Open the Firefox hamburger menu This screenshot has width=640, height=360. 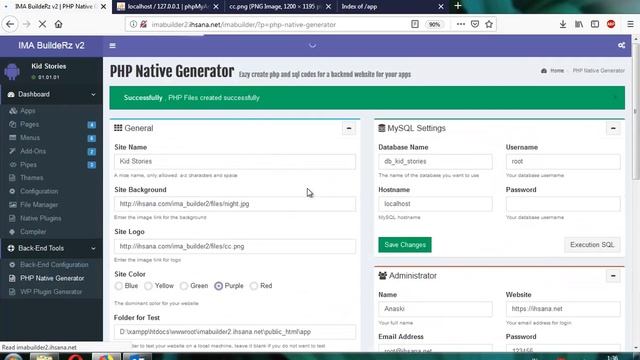630,24
